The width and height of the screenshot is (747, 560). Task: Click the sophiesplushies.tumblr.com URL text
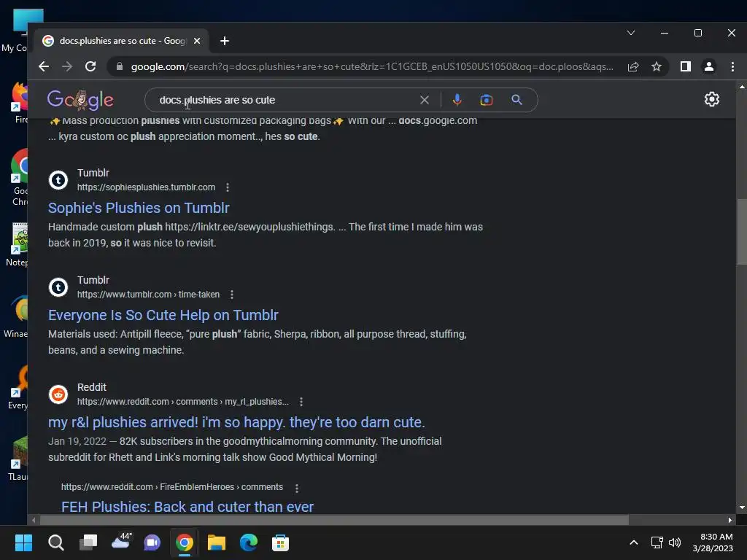146,187
